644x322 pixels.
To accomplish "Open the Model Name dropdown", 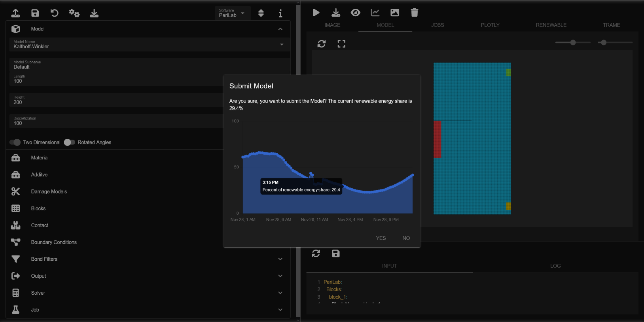I will coord(282,44).
